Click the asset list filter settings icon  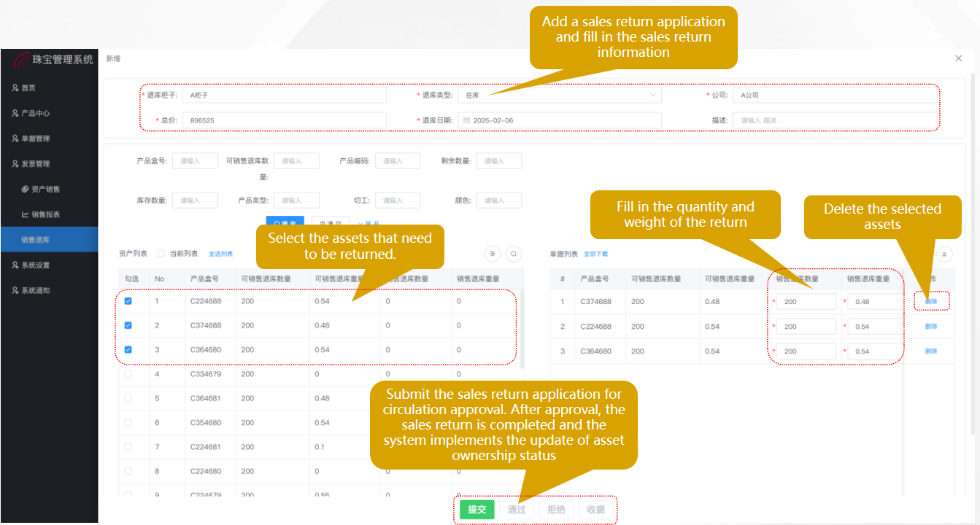coord(493,254)
